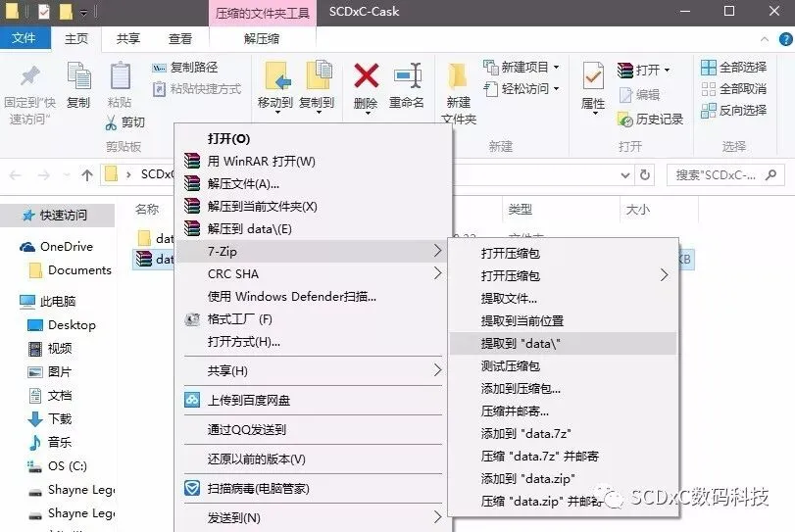Click 全部选择 select all
The image size is (795, 532).
734,67
